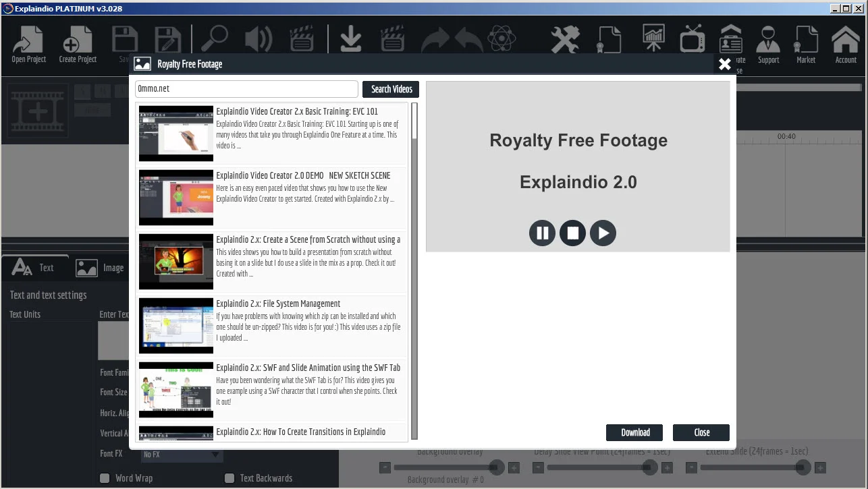Click the television icon in toolbar

[693, 38]
